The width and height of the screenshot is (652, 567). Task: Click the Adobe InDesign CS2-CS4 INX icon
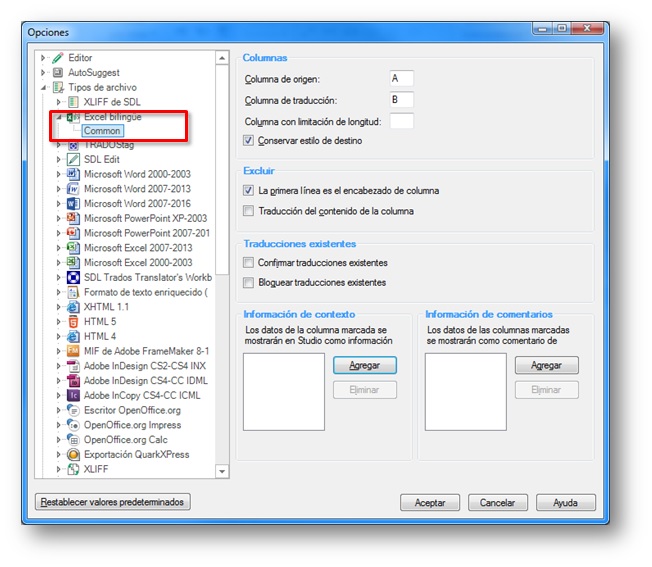point(73,366)
